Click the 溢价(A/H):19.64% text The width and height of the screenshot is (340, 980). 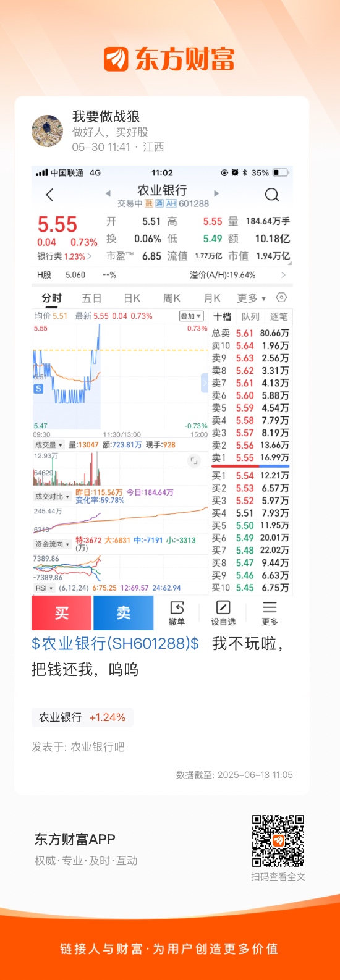pyautogui.click(x=223, y=275)
